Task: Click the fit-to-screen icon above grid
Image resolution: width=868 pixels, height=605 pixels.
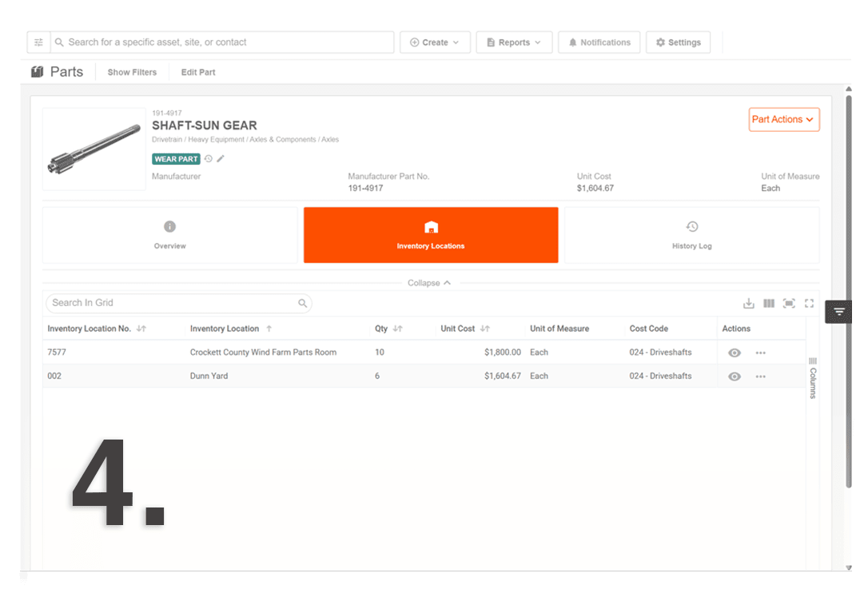Action: tap(789, 303)
